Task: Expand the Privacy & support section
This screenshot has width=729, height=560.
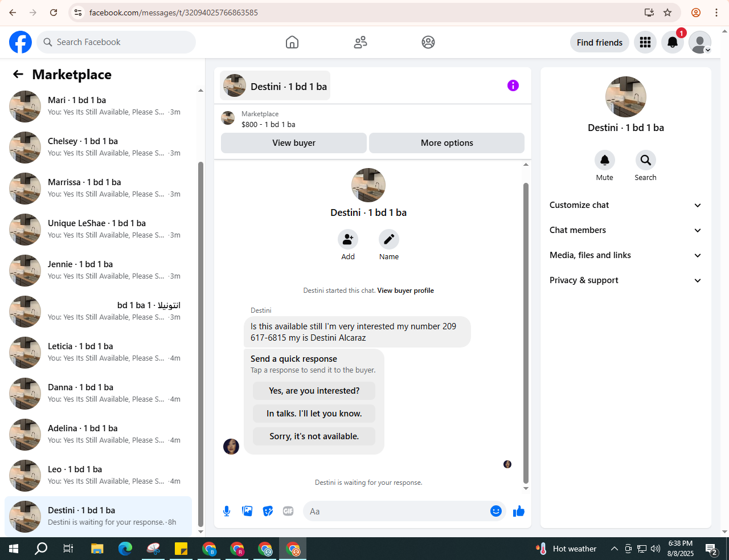Action: (625, 280)
